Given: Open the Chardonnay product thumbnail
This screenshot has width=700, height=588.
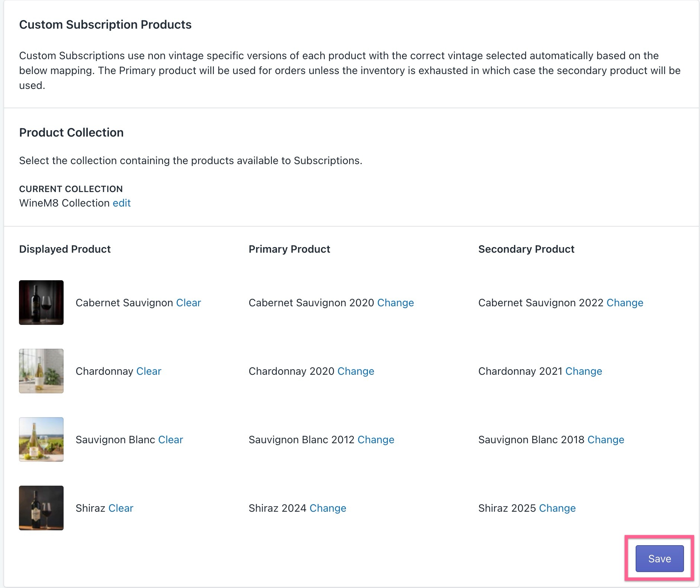Looking at the screenshot, I should click(x=41, y=371).
